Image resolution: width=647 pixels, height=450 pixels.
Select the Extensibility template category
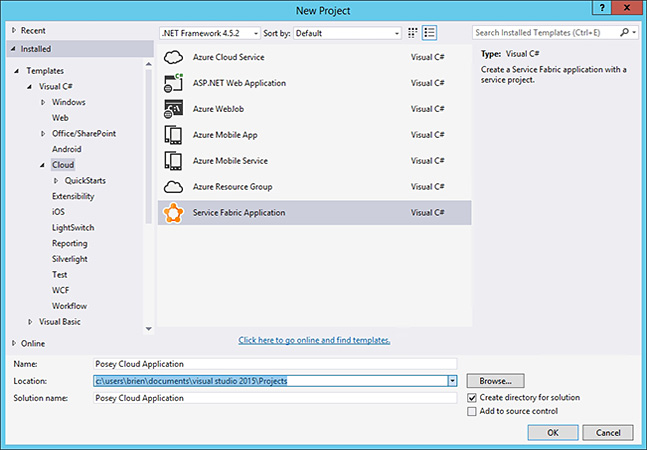coord(73,196)
